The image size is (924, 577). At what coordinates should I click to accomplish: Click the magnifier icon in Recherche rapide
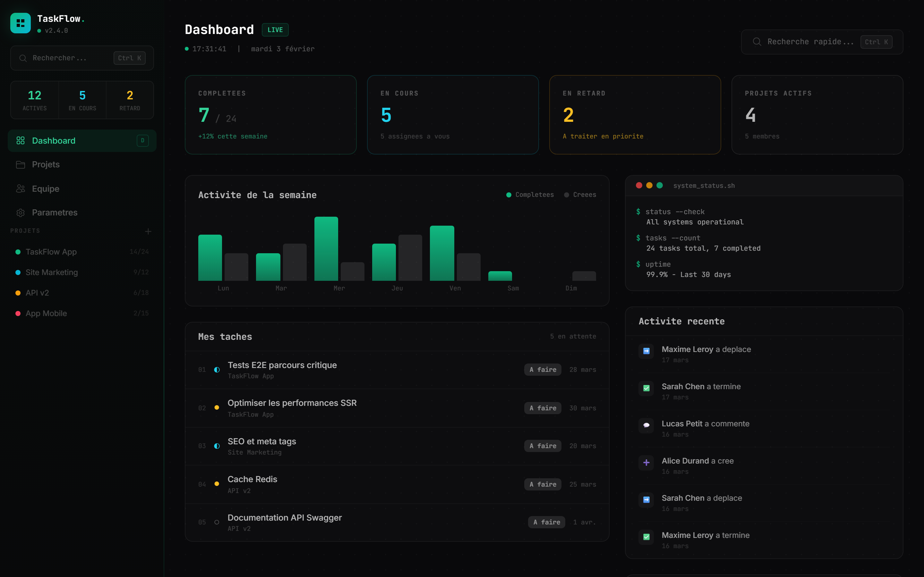[757, 42]
